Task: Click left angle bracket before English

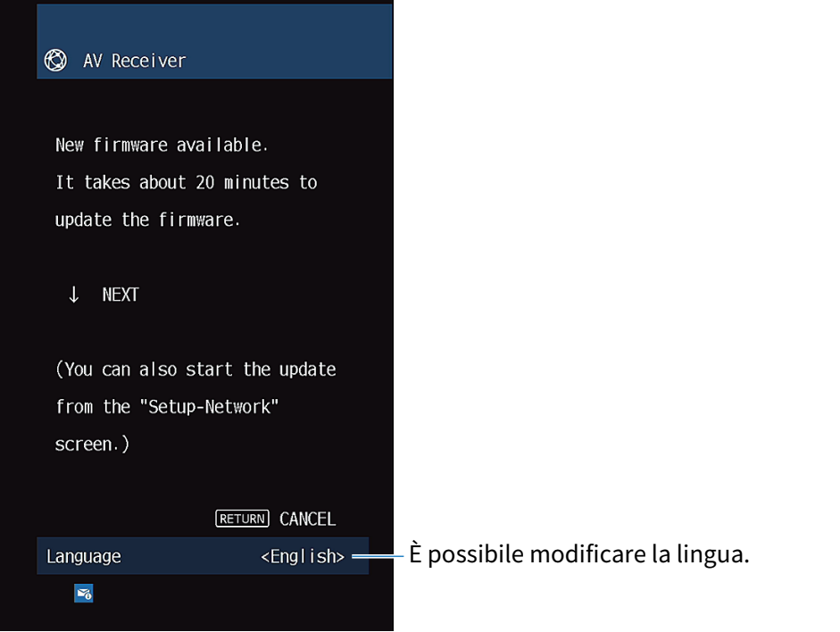Action: click(x=265, y=556)
